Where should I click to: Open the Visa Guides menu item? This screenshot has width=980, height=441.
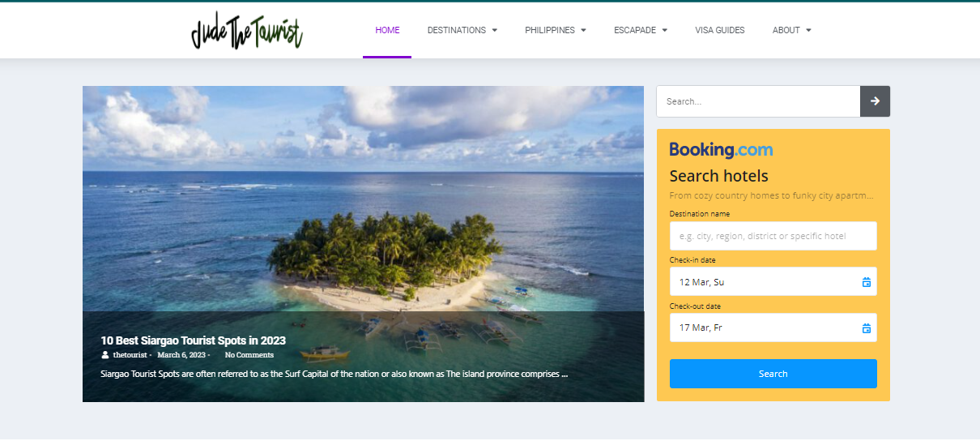[720, 30]
